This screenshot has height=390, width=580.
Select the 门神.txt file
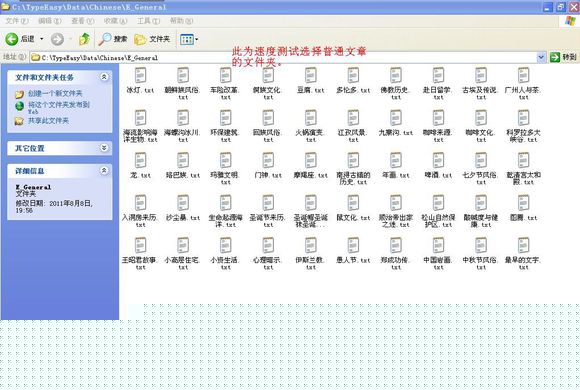tap(268, 165)
